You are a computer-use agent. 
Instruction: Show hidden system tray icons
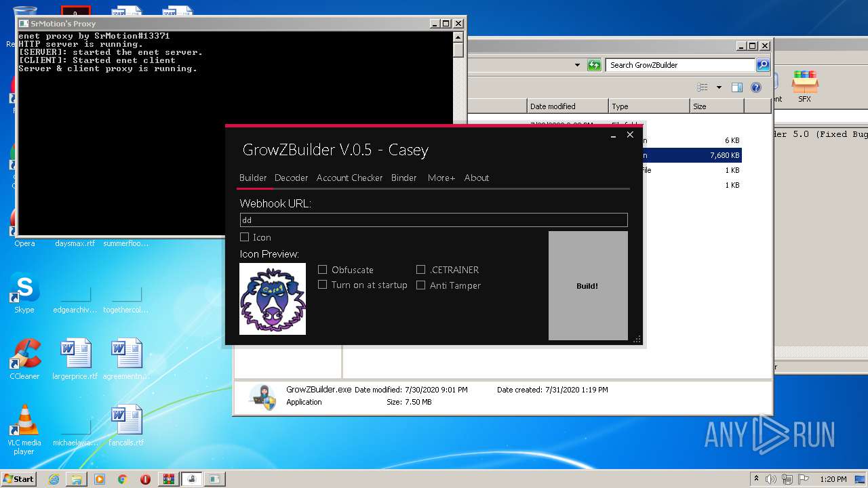(756, 479)
